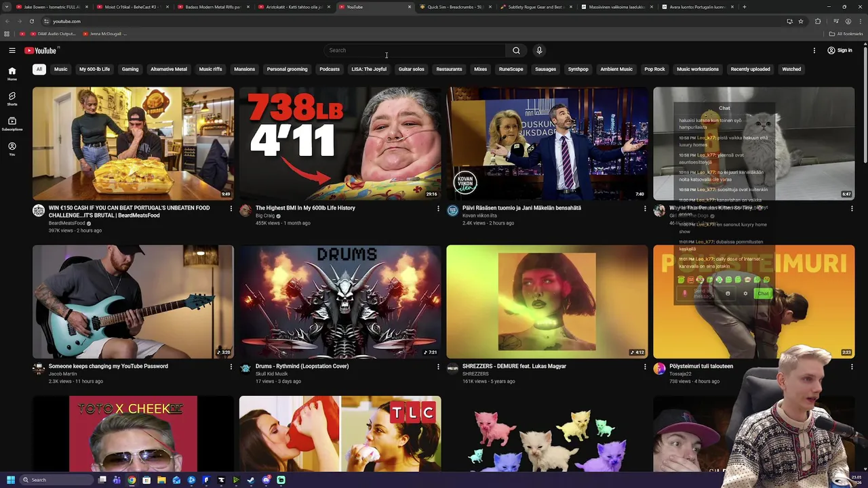The width and height of the screenshot is (868, 488).
Task: Open Jacob Martin channel name link
Action: click(x=62, y=374)
